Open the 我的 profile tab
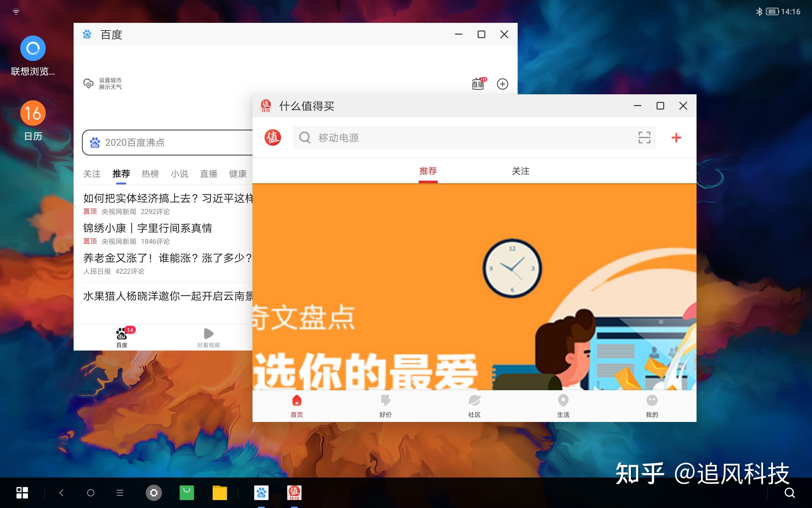The height and width of the screenshot is (508, 812). pyautogui.click(x=652, y=406)
